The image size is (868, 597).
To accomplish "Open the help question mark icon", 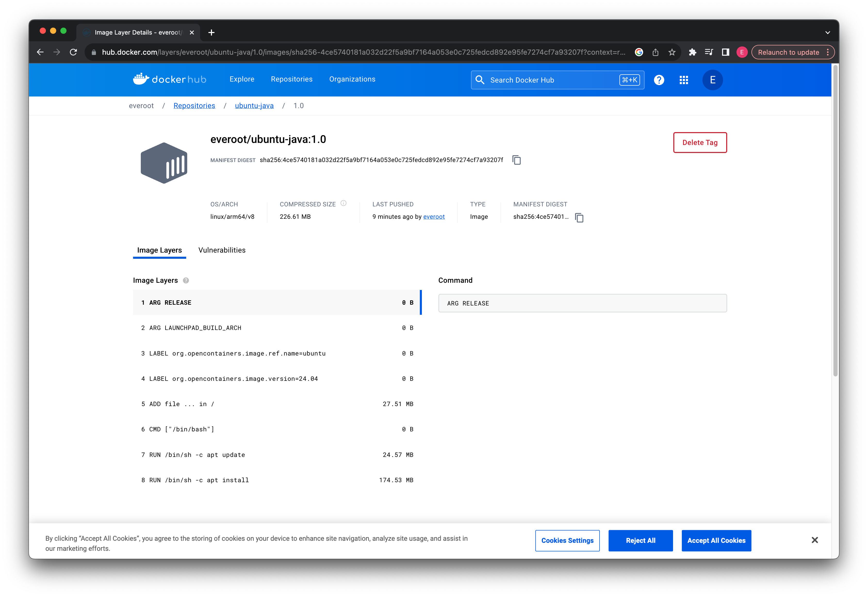I will [x=659, y=80].
